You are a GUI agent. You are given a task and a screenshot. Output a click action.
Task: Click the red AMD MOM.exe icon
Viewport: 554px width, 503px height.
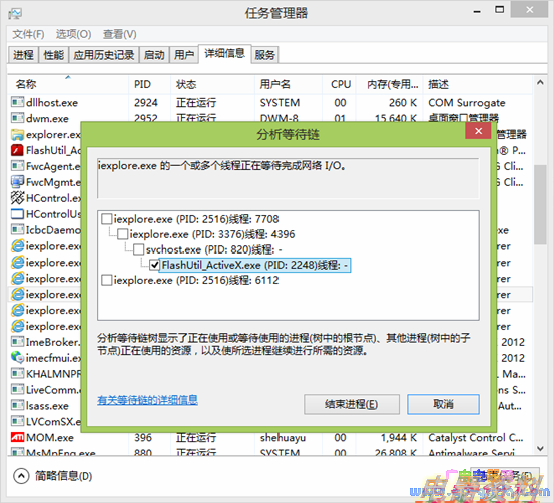click(x=17, y=437)
